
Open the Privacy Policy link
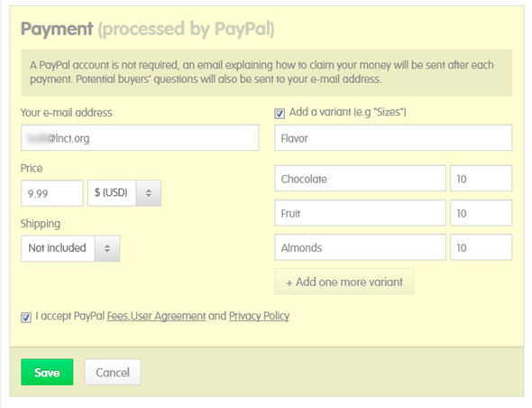tap(259, 316)
